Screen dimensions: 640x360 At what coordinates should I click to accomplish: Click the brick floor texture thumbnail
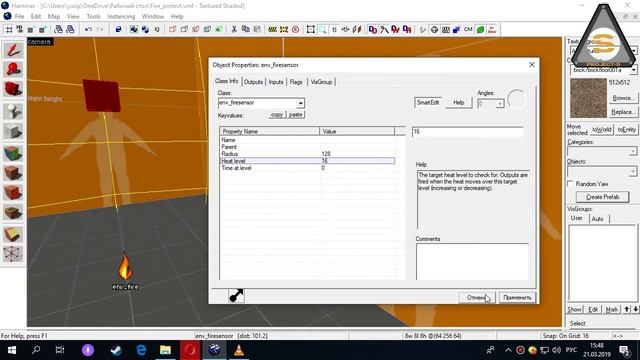click(589, 98)
